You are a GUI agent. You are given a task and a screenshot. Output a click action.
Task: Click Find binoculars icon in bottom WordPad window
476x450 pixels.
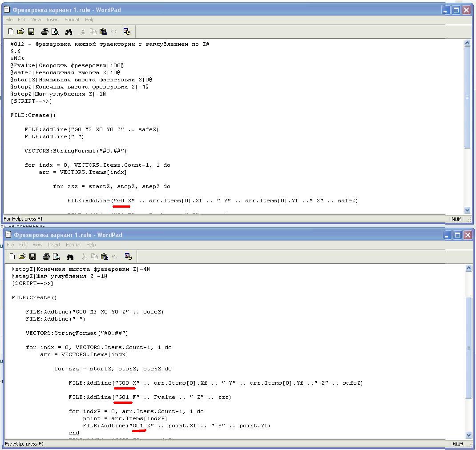[x=70, y=257]
